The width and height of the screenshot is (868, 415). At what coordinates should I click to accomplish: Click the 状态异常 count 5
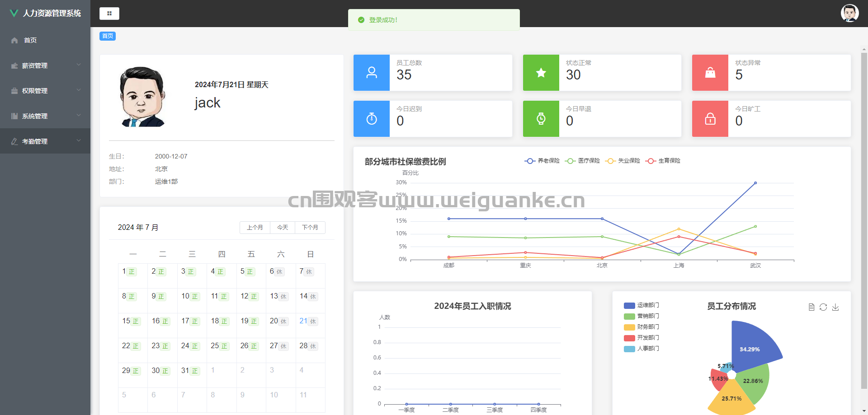click(739, 75)
